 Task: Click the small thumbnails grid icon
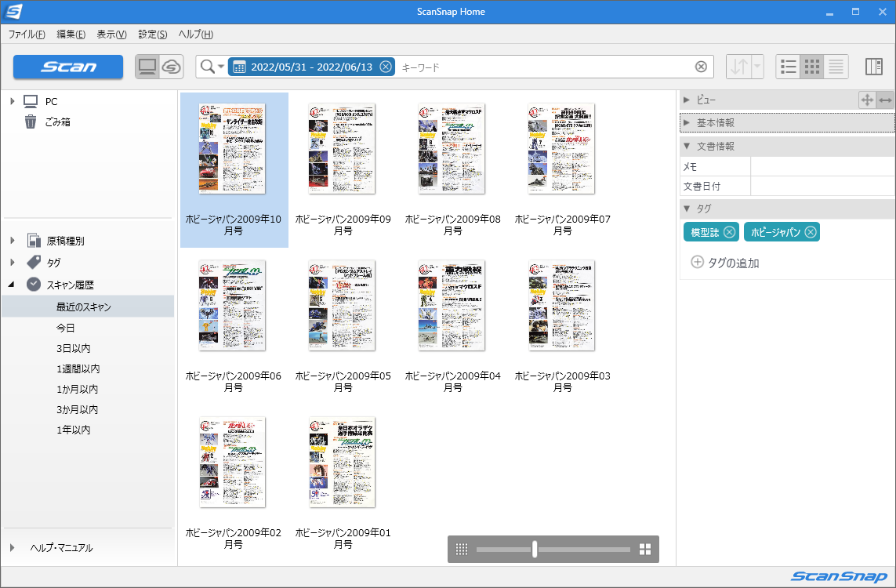tap(462, 549)
